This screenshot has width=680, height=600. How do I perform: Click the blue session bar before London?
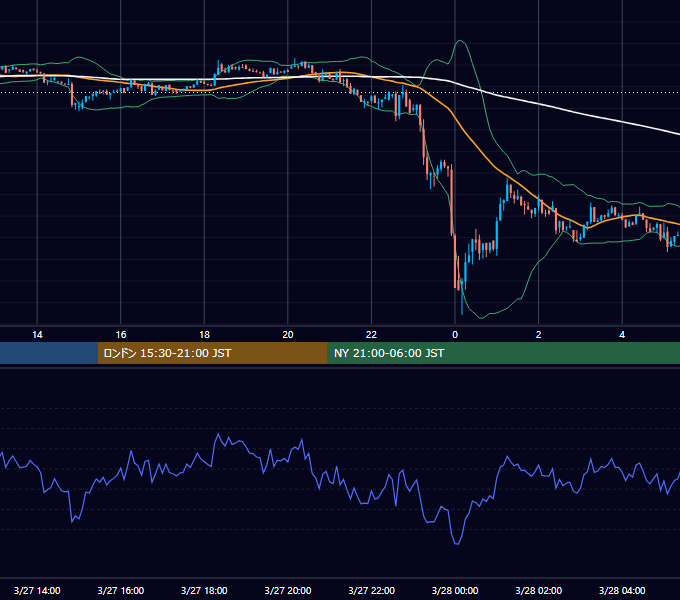point(49,353)
